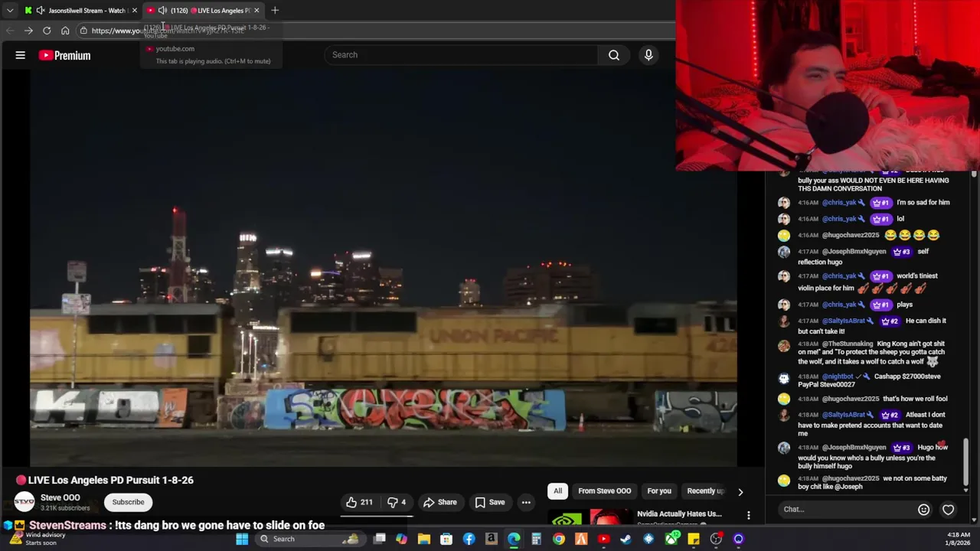This screenshot has height=551, width=980.
Task: Click the live pursuit video player
Action: coord(383,268)
